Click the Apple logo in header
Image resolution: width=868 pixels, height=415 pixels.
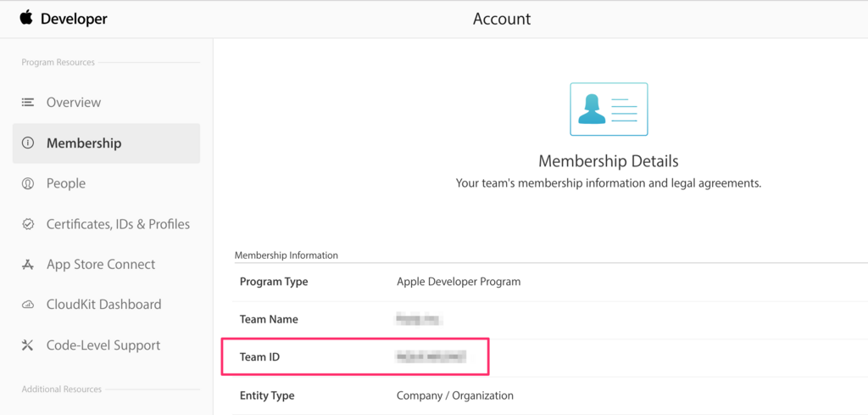[x=26, y=18]
